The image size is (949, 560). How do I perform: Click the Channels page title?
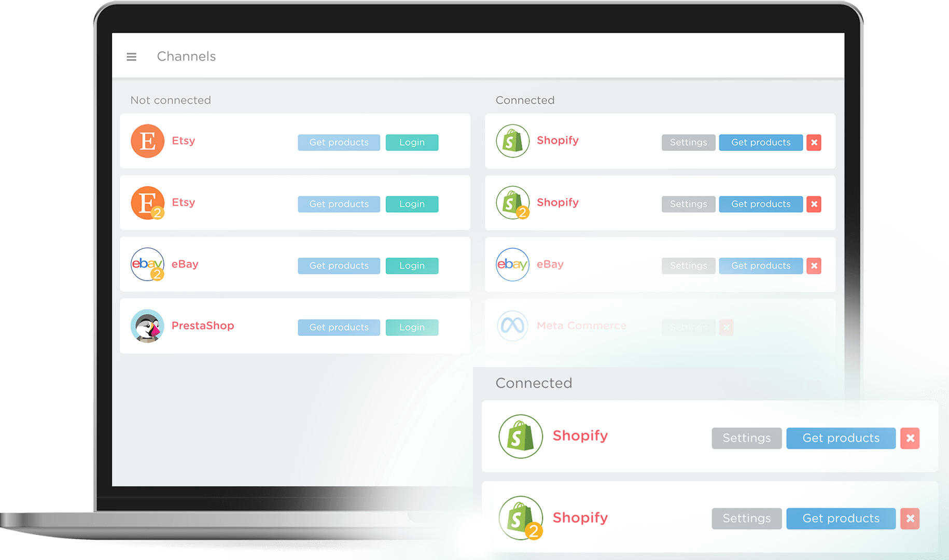pyautogui.click(x=186, y=57)
